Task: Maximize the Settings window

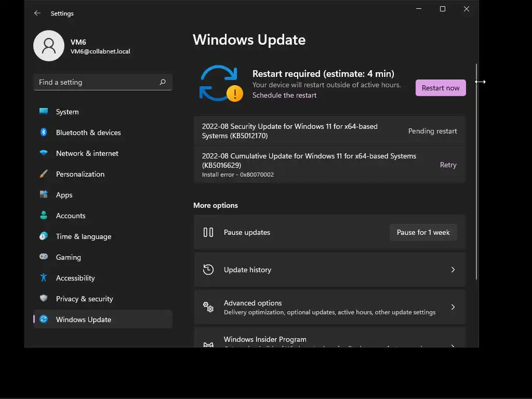Action: (443, 9)
